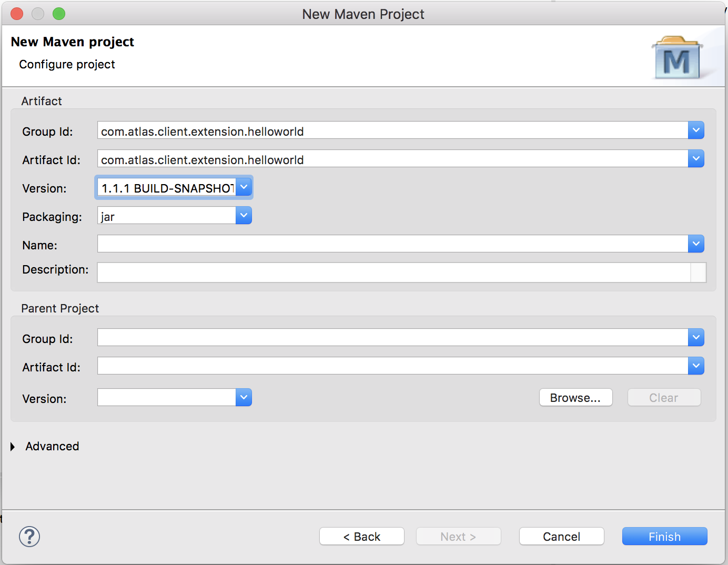Close the New Maven Project window

(17, 14)
